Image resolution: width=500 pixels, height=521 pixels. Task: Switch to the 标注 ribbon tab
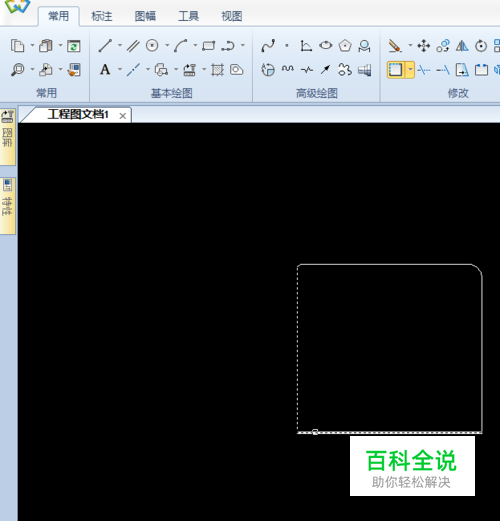point(102,16)
